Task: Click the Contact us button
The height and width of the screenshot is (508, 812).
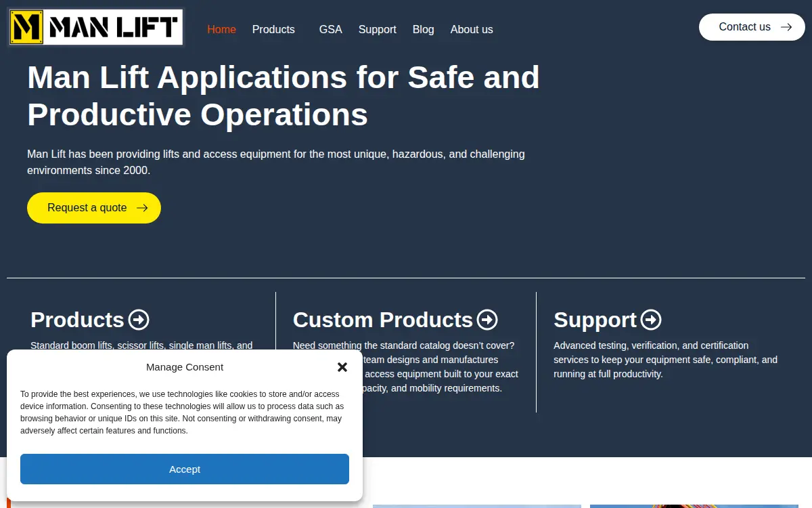Action: (x=752, y=27)
